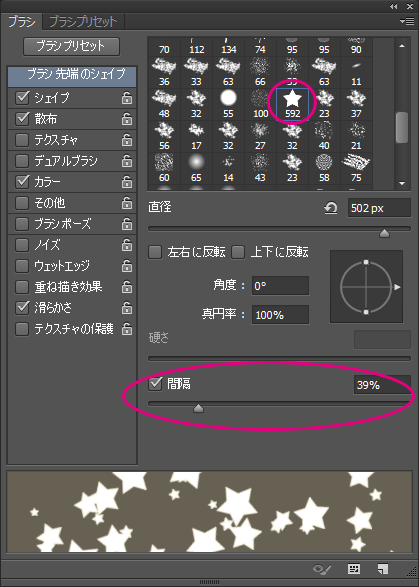Check the 上下に反転 flip checkbox

(x=238, y=252)
